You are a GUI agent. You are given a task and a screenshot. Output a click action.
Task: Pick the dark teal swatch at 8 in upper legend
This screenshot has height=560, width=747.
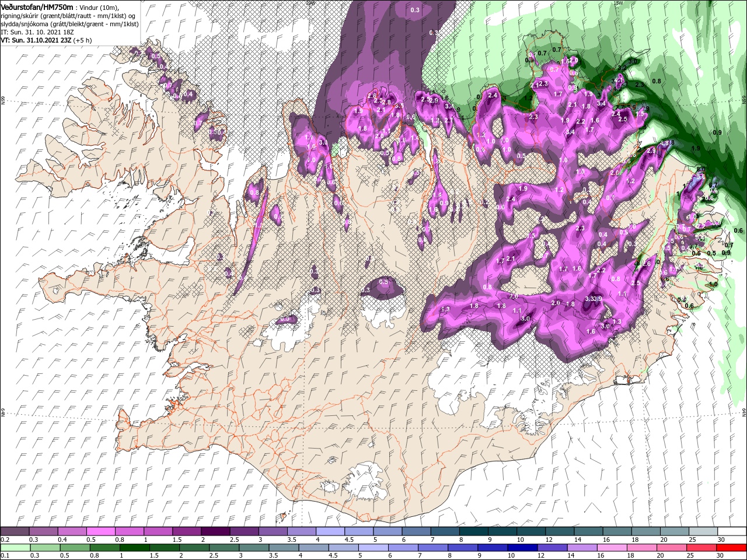coord(473,531)
